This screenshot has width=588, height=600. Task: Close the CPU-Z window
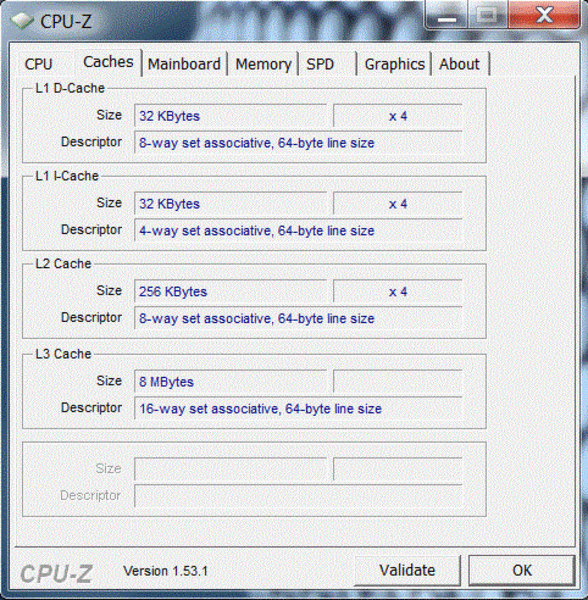click(x=544, y=15)
